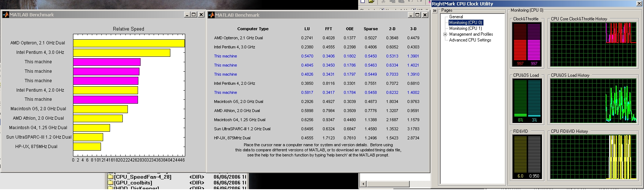Click the AMD Opteron yellow bar in chart

tap(129, 43)
